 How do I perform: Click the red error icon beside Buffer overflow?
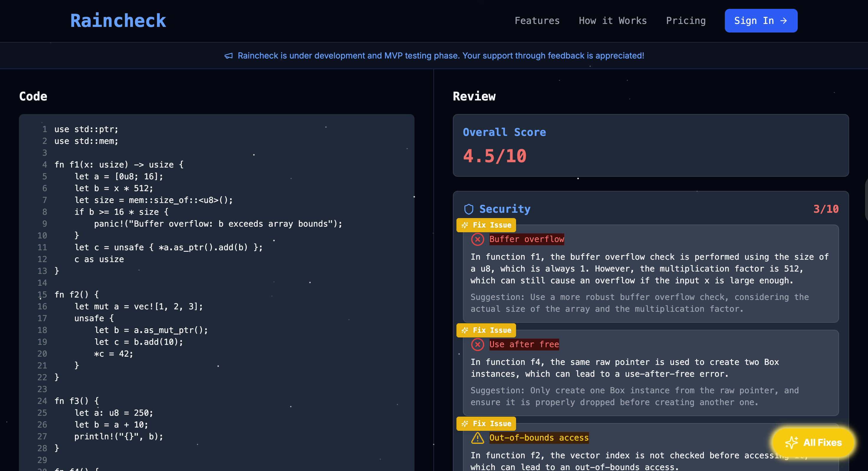(x=477, y=239)
